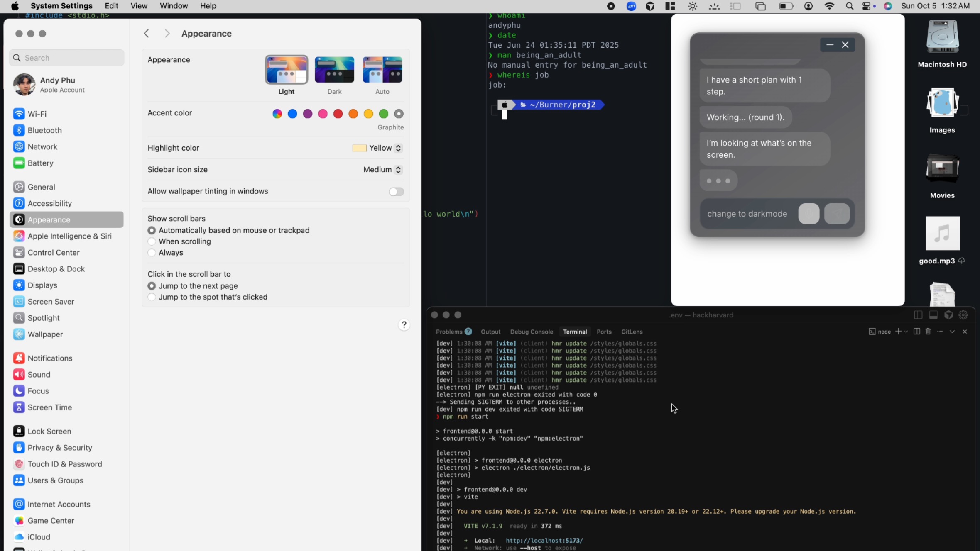The width and height of the screenshot is (980, 551).
Task: Click the trash icon in terminal panel
Action: (928, 331)
